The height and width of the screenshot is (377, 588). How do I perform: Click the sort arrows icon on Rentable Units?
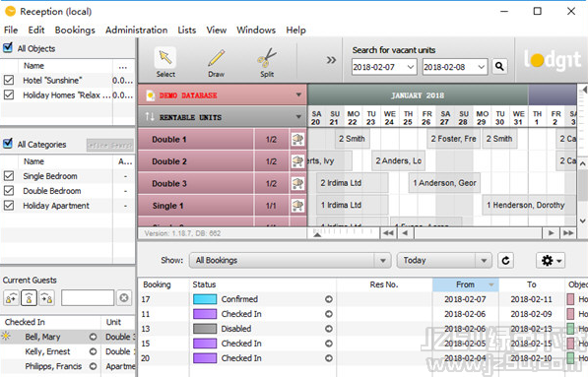[150, 117]
